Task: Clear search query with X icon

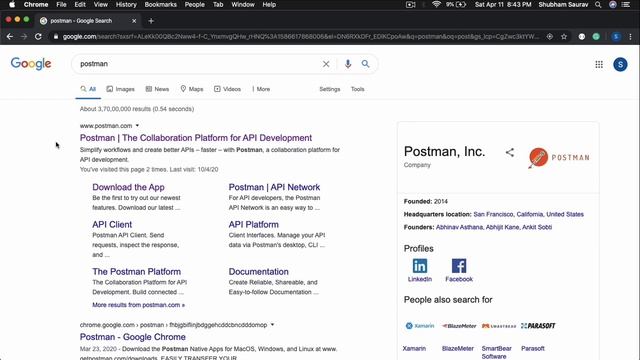Action: (326, 64)
